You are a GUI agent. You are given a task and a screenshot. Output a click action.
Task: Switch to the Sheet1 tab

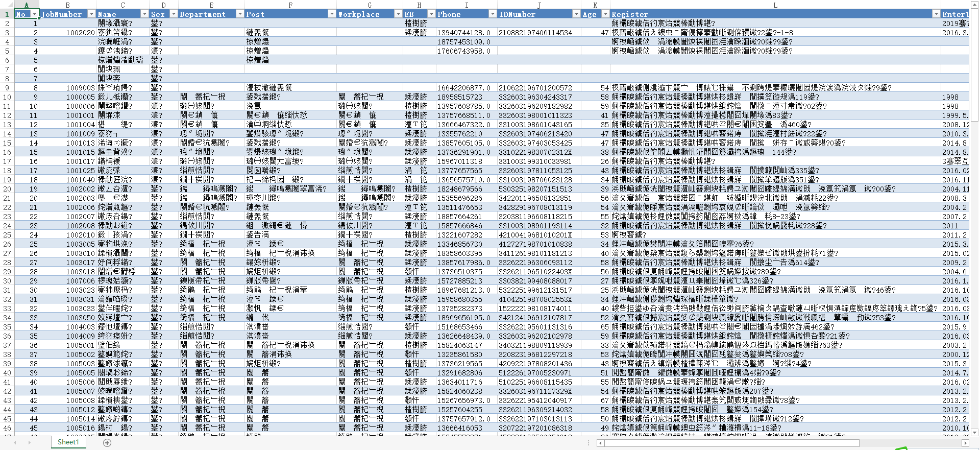(x=68, y=442)
